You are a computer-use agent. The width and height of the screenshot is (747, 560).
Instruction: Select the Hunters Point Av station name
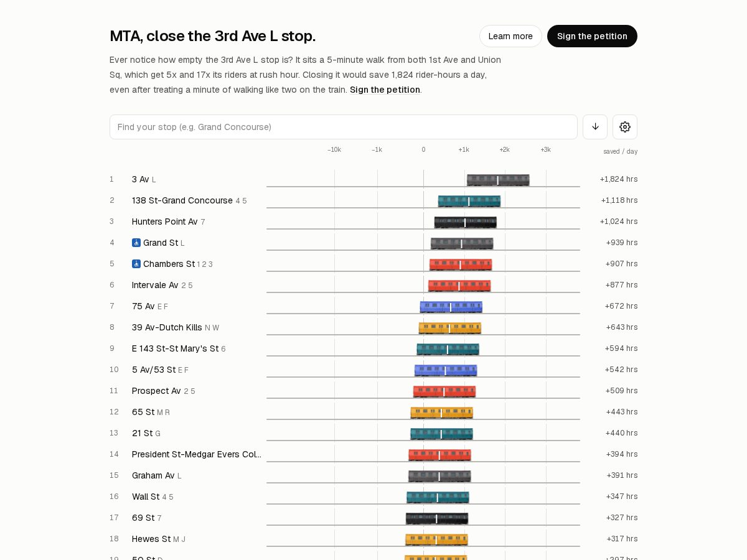[x=165, y=222]
